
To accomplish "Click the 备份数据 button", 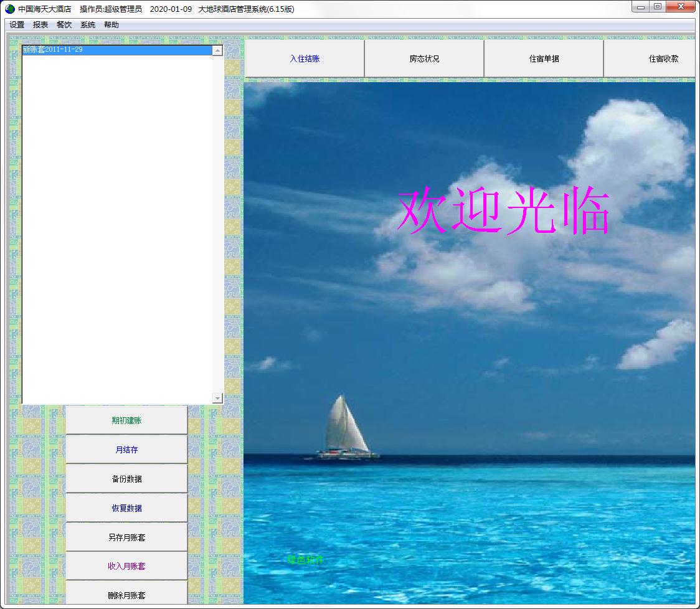I will click(x=126, y=479).
